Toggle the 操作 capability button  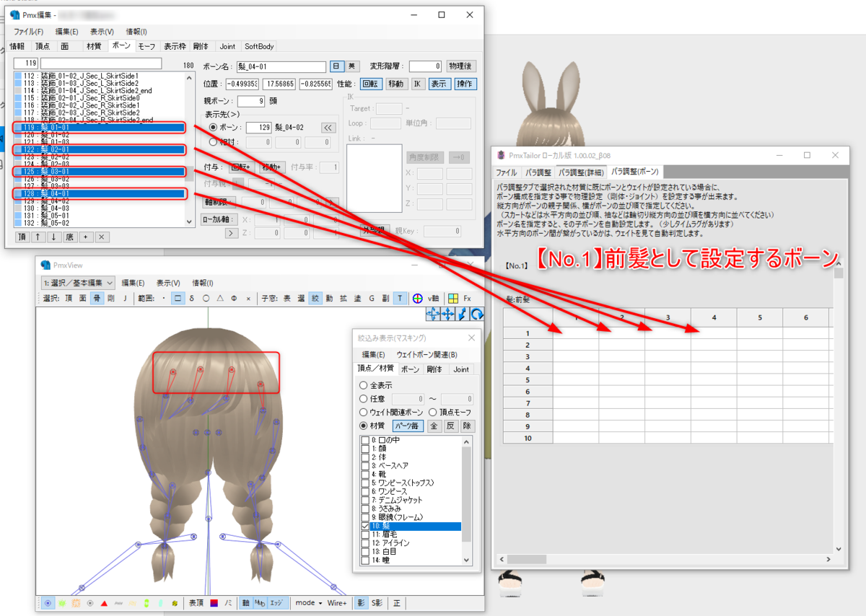tap(465, 84)
